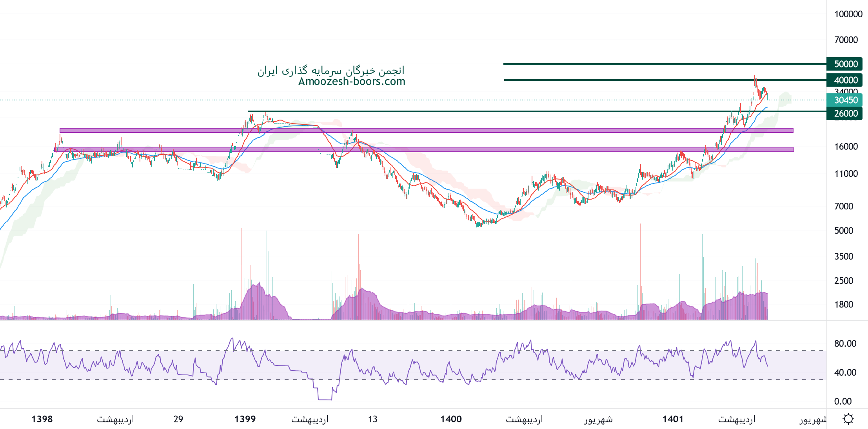The image size is (868, 429).
Task: Click the 1399 year label on time axis
Action: tap(245, 419)
